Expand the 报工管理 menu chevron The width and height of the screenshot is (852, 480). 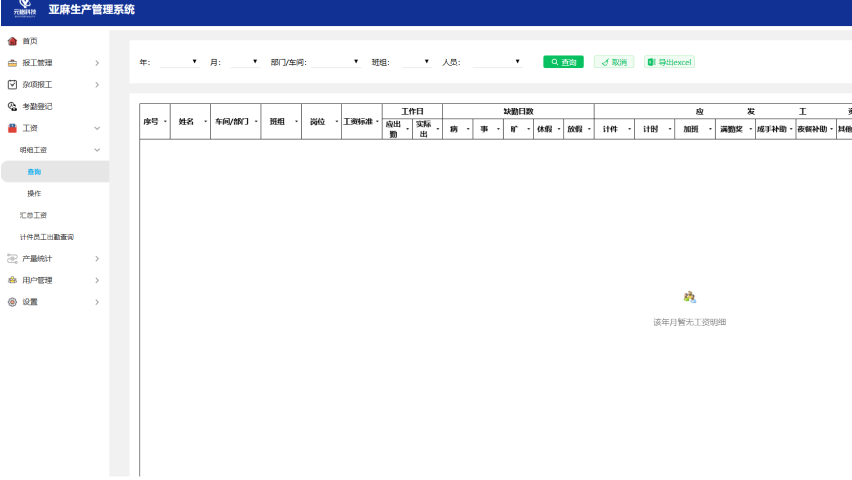pos(97,63)
